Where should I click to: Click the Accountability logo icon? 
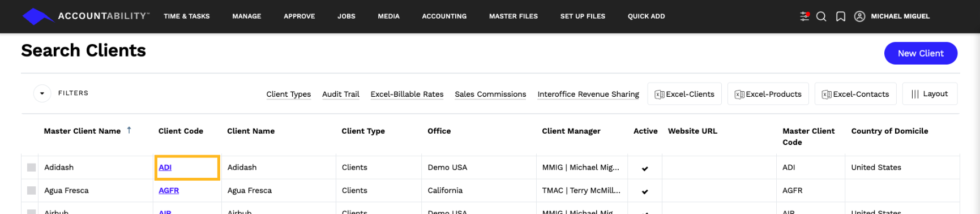[38, 16]
